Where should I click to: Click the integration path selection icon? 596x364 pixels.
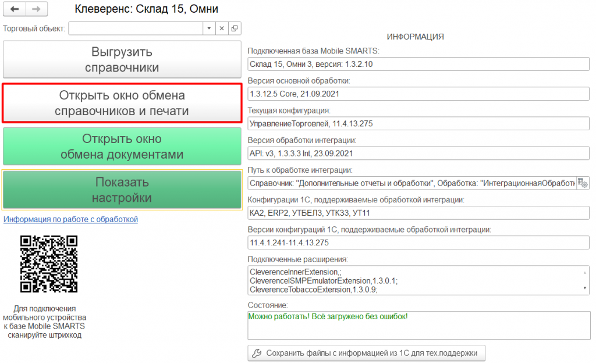[583, 183]
